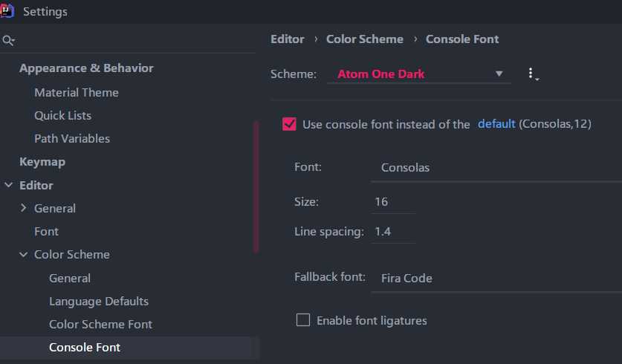Click the settings search magnifier icon
Image resolution: width=622 pixels, height=364 pixels.
pos(8,40)
